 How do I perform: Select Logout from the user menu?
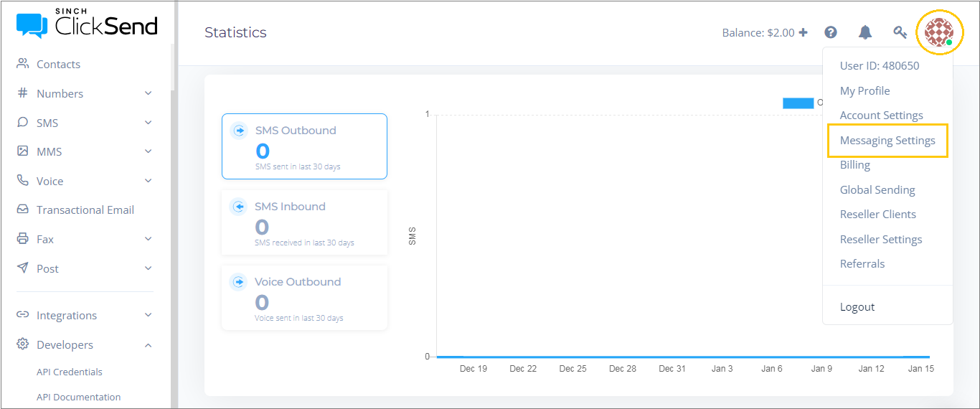pyautogui.click(x=857, y=306)
